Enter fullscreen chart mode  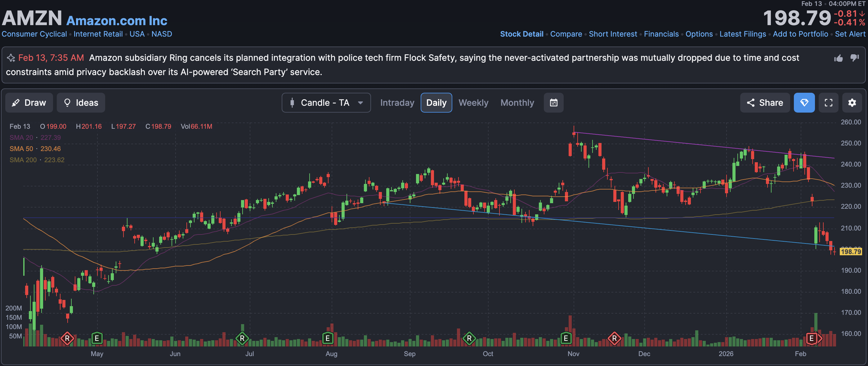coord(828,103)
